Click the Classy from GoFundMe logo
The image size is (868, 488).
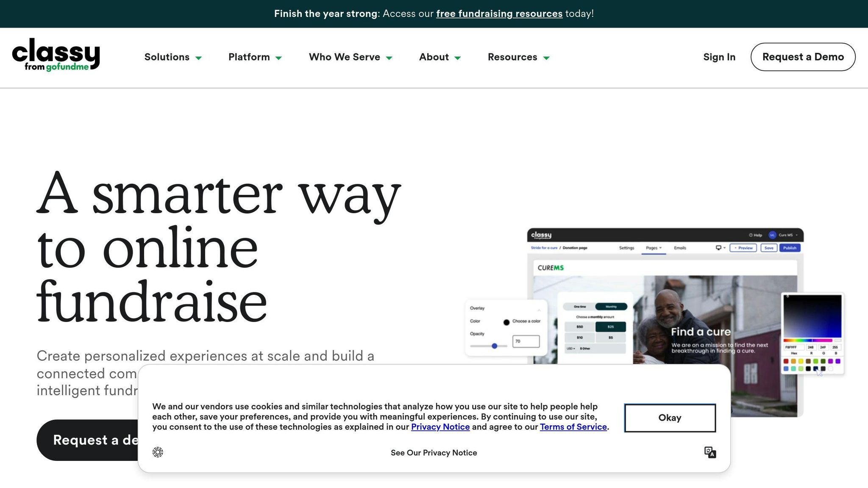[x=56, y=55]
